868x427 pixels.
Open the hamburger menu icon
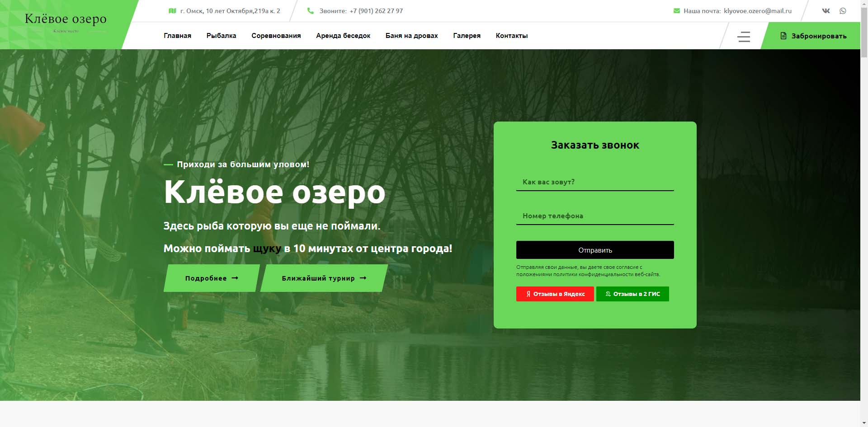(x=743, y=37)
